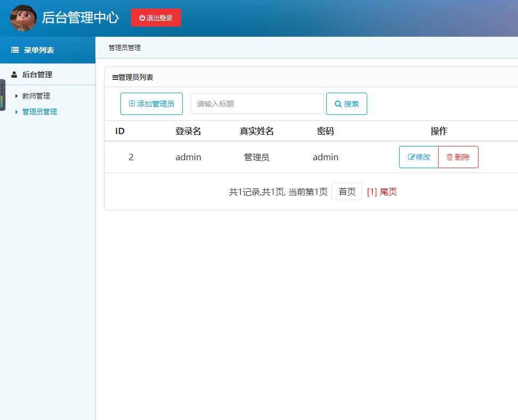Click the 首页 pagination button

(x=346, y=191)
